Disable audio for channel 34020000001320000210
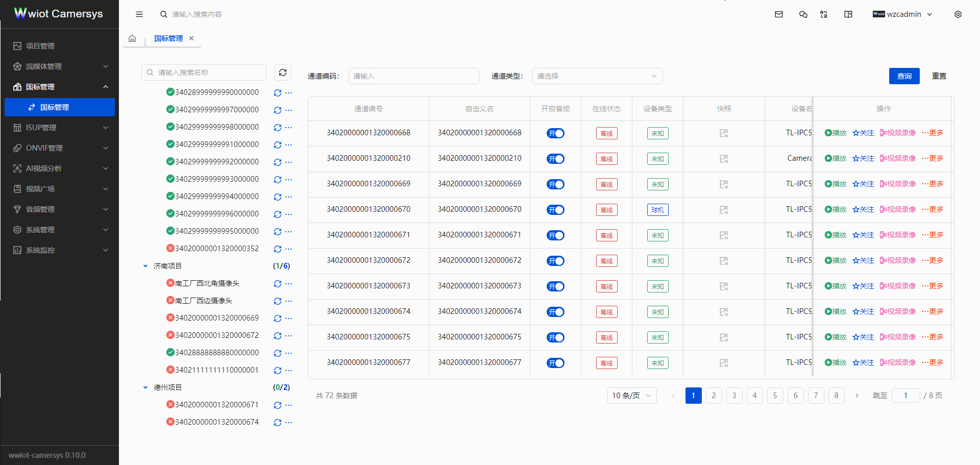 (555, 159)
